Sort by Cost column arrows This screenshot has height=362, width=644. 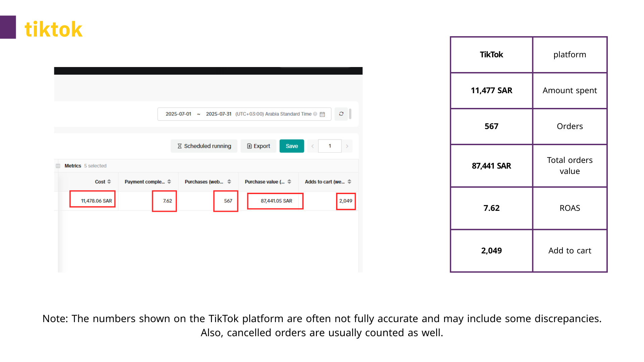coord(109,182)
